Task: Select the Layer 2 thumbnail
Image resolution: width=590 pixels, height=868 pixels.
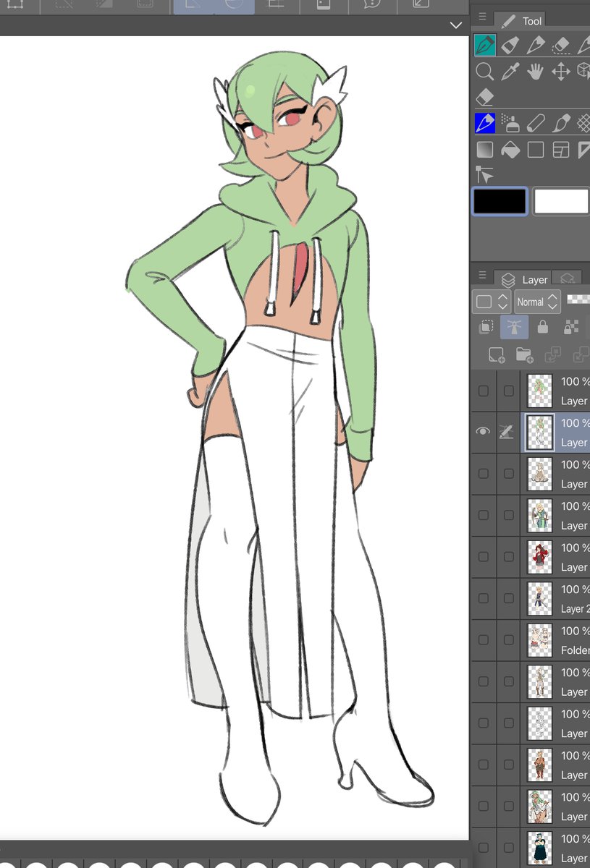Action: (539, 598)
